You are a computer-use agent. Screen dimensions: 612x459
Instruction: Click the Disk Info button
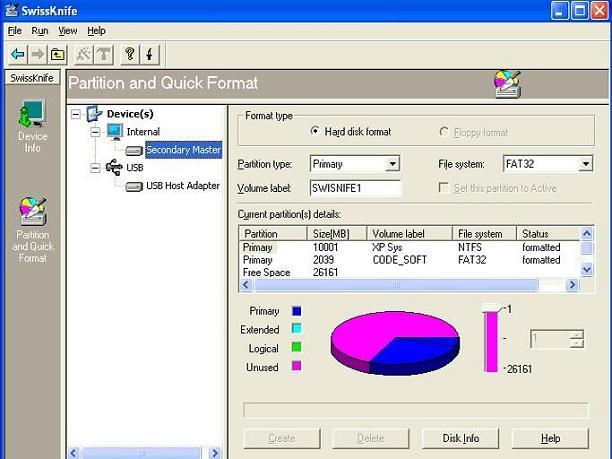461,438
